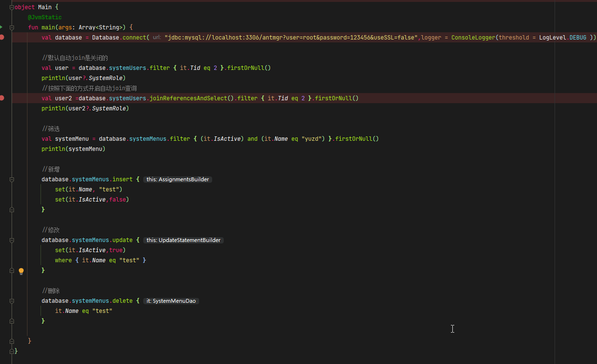Screen dimensions: 597x364
Task: Click 'systemUsers' on the val user line
Action: pyautogui.click(x=127, y=68)
